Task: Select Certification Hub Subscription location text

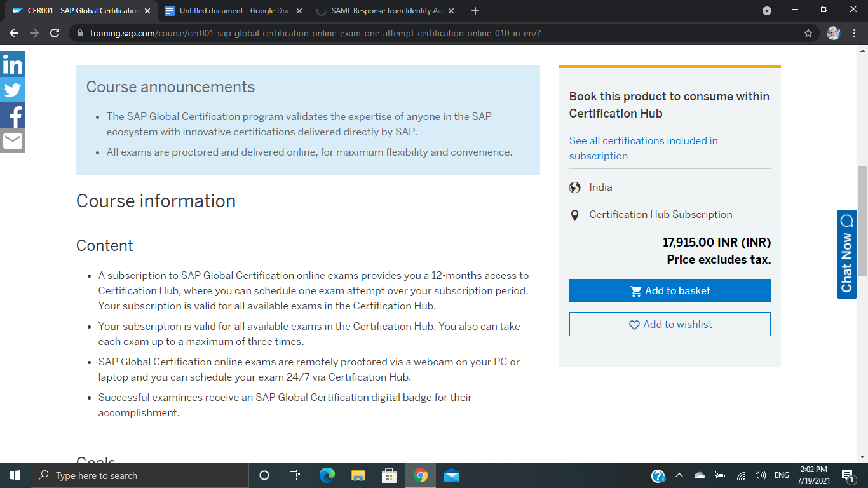Action: [661, 215]
